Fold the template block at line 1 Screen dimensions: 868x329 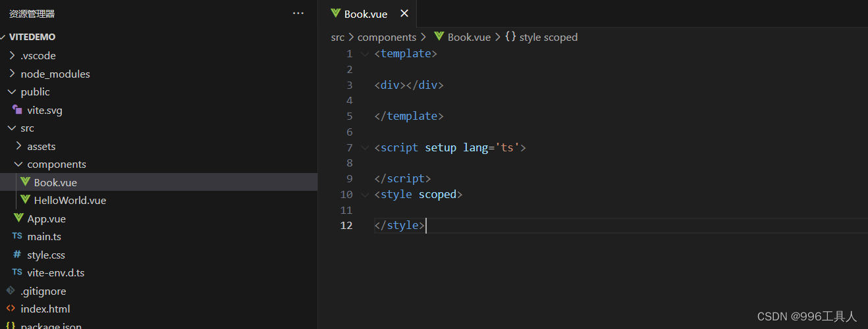click(365, 54)
